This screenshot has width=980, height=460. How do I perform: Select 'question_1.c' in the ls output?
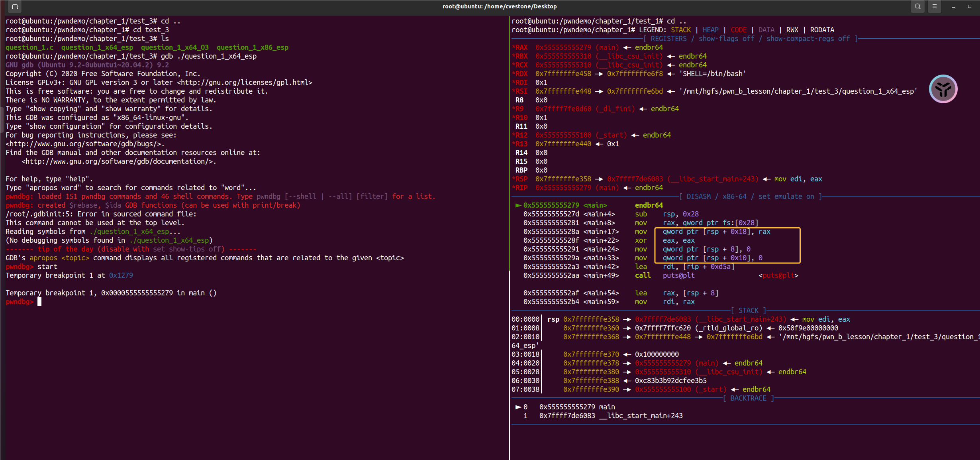pyautogui.click(x=29, y=47)
